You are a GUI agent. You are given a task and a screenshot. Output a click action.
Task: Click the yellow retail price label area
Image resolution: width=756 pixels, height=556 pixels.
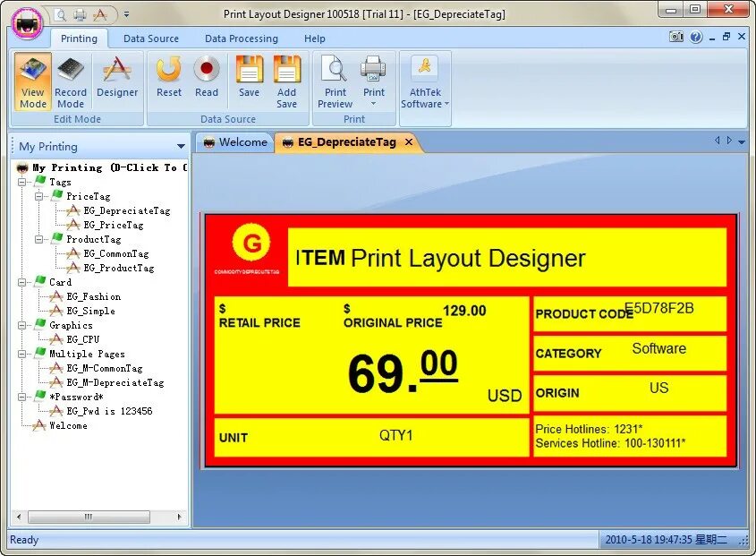(x=261, y=323)
